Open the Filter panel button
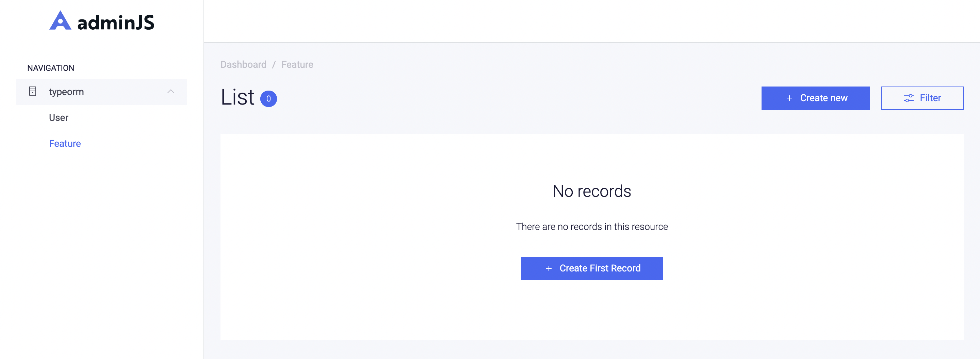 click(x=922, y=98)
